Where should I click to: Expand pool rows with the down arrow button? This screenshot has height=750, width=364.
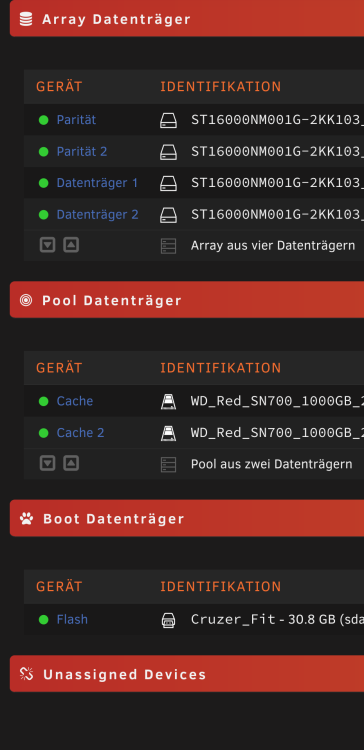pyautogui.click(x=47, y=463)
